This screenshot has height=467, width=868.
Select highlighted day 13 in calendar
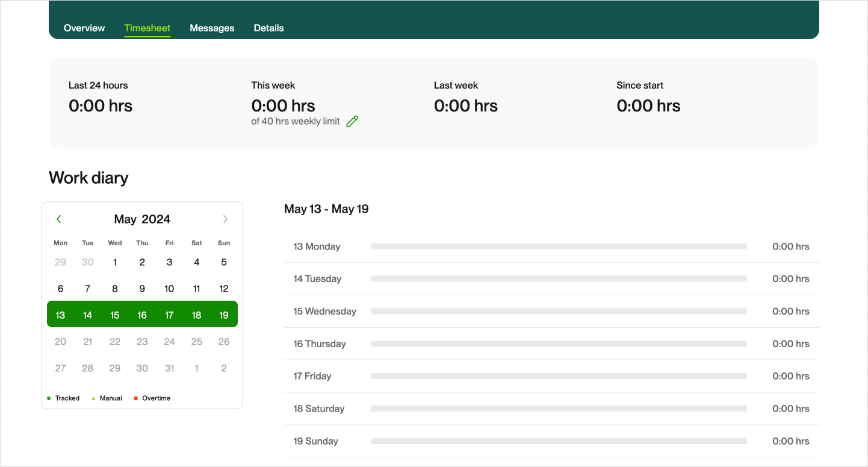(60, 315)
